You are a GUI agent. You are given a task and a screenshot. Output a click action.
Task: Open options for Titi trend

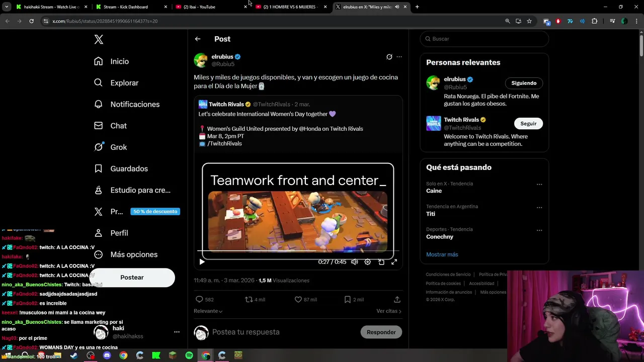pos(539,208)
